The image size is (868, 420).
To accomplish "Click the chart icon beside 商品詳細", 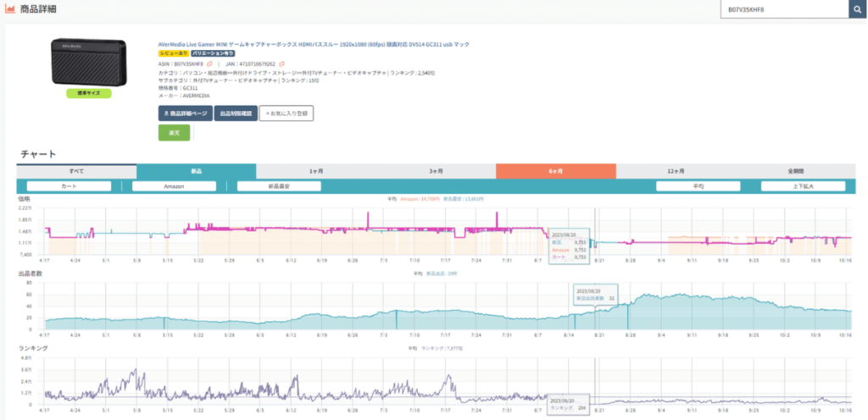I will coord(10,9).
